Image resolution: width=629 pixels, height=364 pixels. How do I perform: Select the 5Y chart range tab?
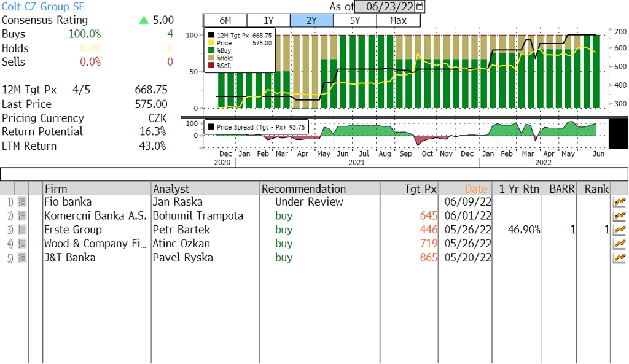tap(355, 20)
